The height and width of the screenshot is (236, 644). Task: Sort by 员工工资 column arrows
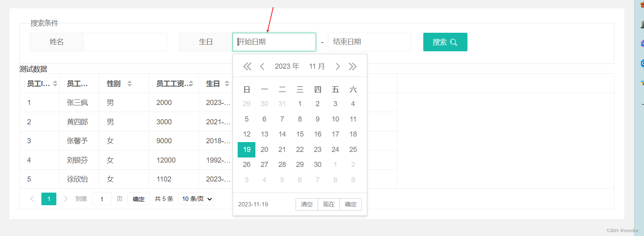(x=191, y=84)
